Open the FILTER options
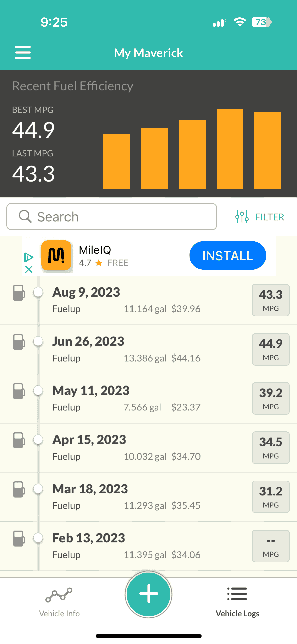Viewport: 297px width, 644px height. [269, 217]
